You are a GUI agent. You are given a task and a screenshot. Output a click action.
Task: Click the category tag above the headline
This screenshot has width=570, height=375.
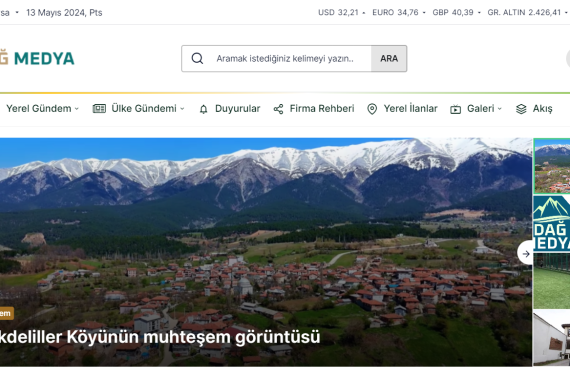[7, 313]
